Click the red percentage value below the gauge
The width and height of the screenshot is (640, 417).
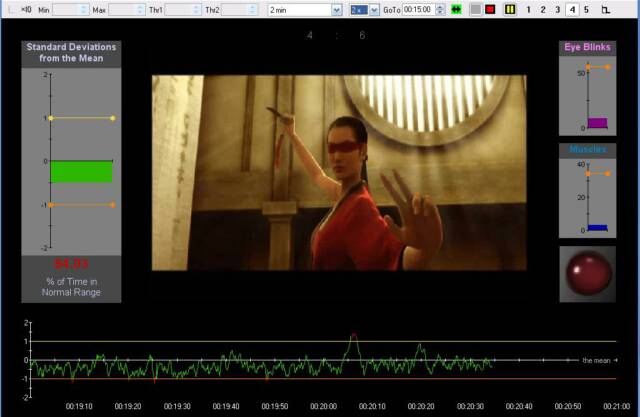[x=71, y=264]
